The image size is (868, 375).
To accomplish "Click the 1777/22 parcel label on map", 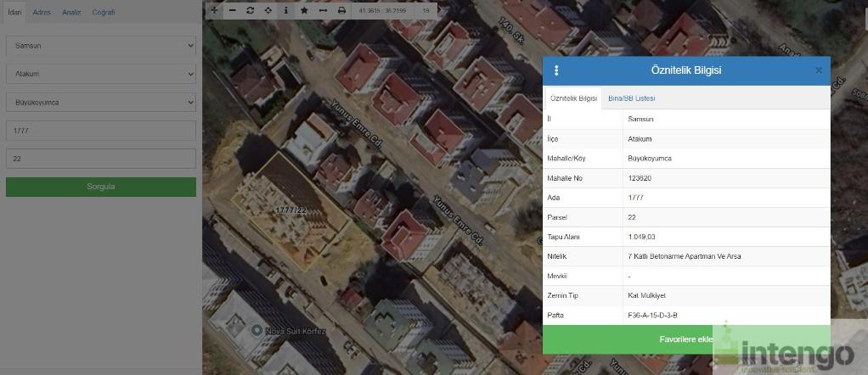I will tap(290, 210).
